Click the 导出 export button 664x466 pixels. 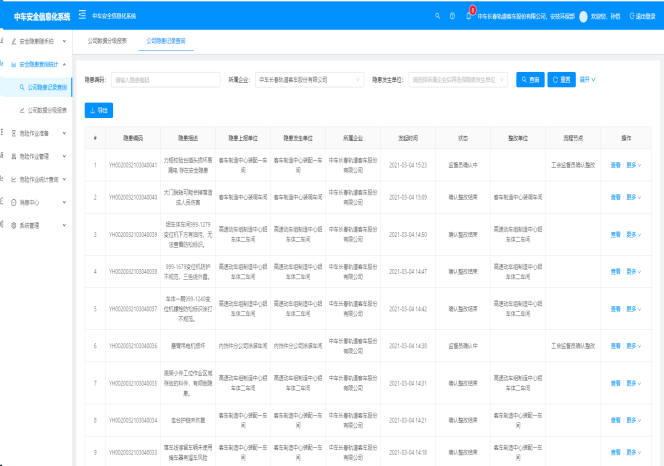pyautogui.click(x=100, y=108)
